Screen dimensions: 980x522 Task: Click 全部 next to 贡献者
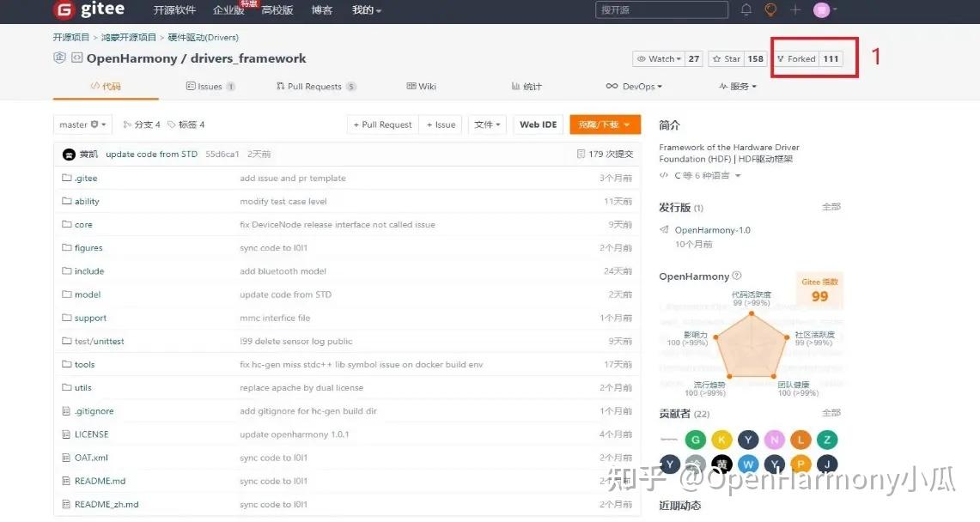tap(831, 412)
